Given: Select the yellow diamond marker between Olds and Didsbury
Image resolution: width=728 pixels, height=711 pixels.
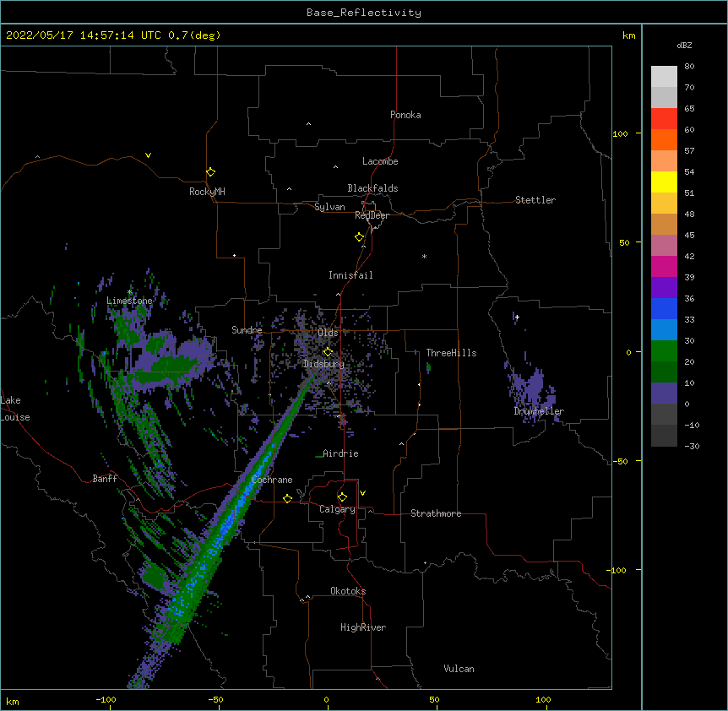Looking at the screenshot, I should (328, 352).
